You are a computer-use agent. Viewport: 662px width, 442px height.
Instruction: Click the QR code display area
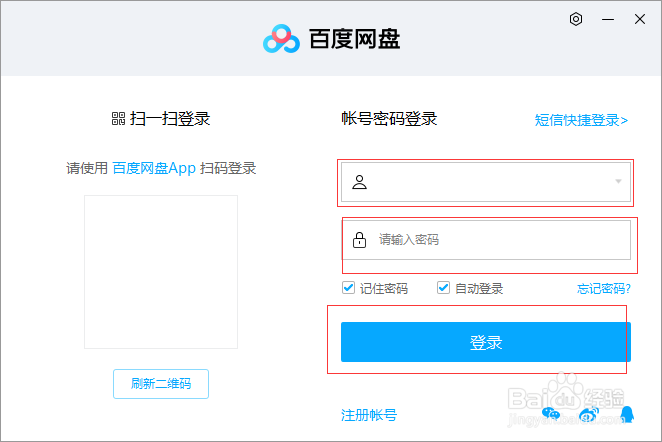click(161, 272)
